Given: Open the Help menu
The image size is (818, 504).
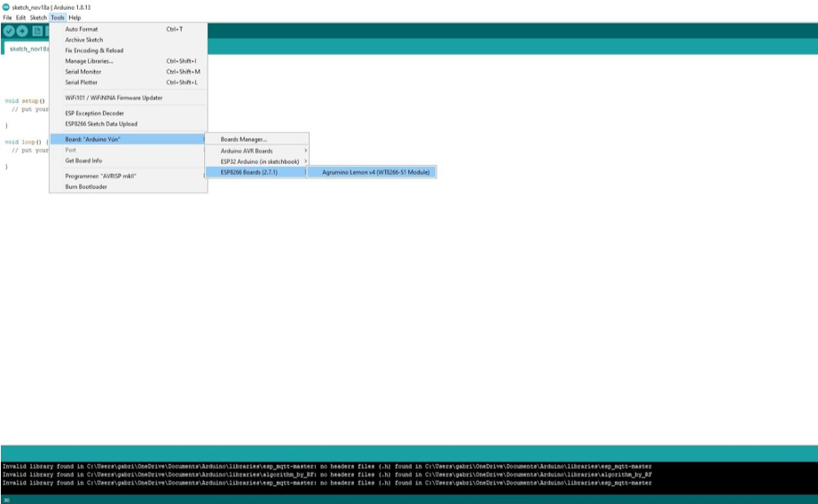Looking at the screenshot, I should tap(75, 18).
